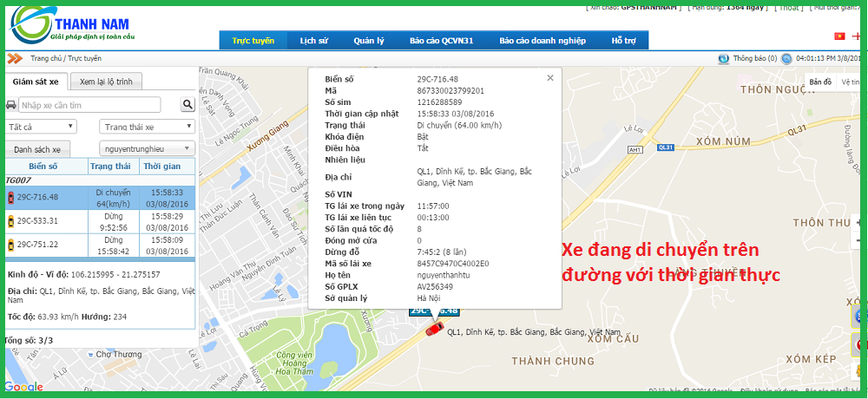Image resolution: width=868 pixels, height=399 pixels.
Task: Click status Dừng 9:52:56 cell
Action: click(x=113, y=221)
